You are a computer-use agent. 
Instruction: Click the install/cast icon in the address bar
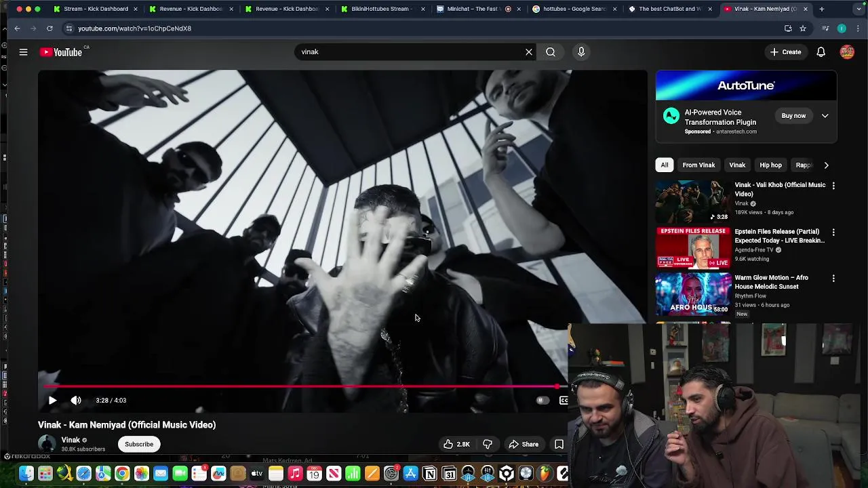click(788, 28)
